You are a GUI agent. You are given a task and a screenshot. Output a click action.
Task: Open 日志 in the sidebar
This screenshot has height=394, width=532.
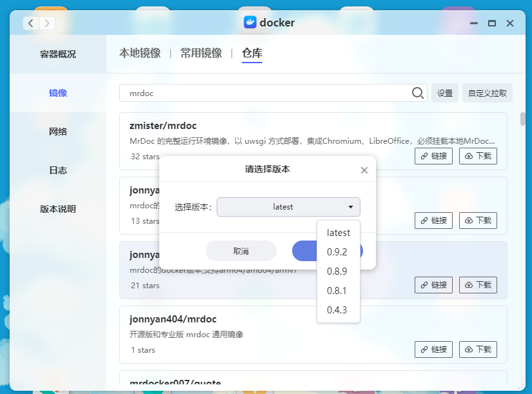[58, 170]
